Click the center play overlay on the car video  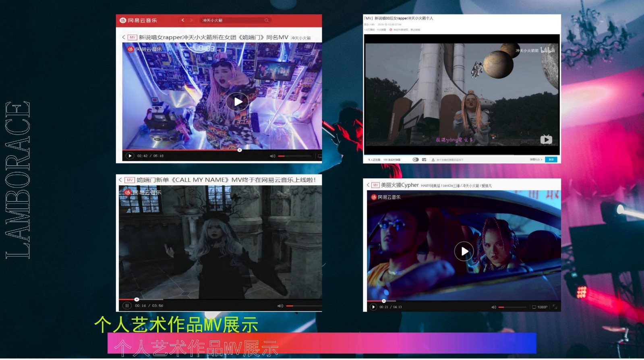[x=464, y=251]
